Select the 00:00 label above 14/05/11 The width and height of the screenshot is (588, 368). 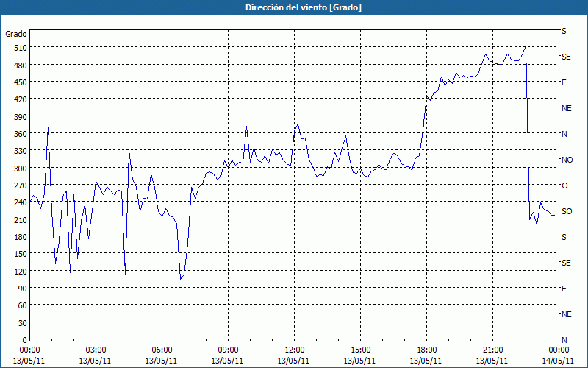pyautogui.click(x=559, y=350)
